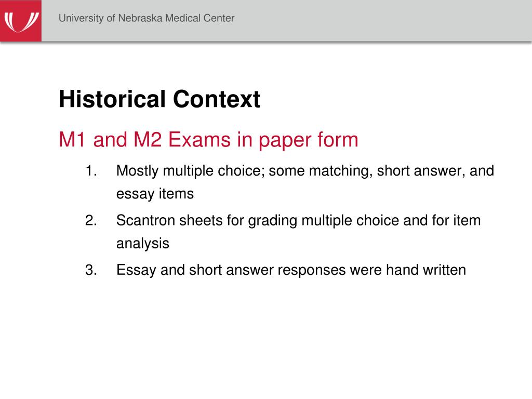This screenshot has height=399, width=532.
Task: Click the 'M1 and M2 Exams in paper form' subtitle
Action: click(208, 140)
